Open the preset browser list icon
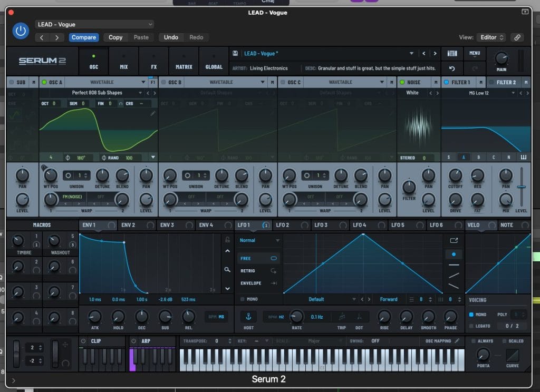This screenshot has width=540, height=392. tap(451, 53)
